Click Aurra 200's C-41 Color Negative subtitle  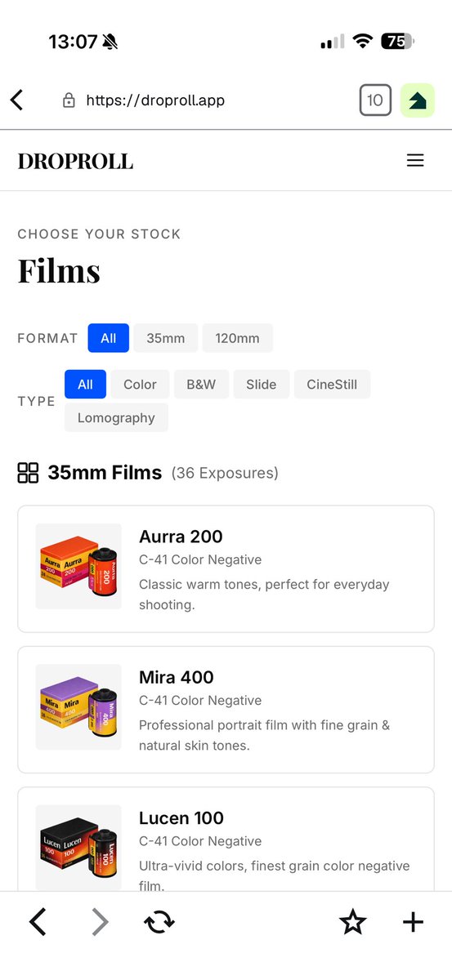pos(200,559)
